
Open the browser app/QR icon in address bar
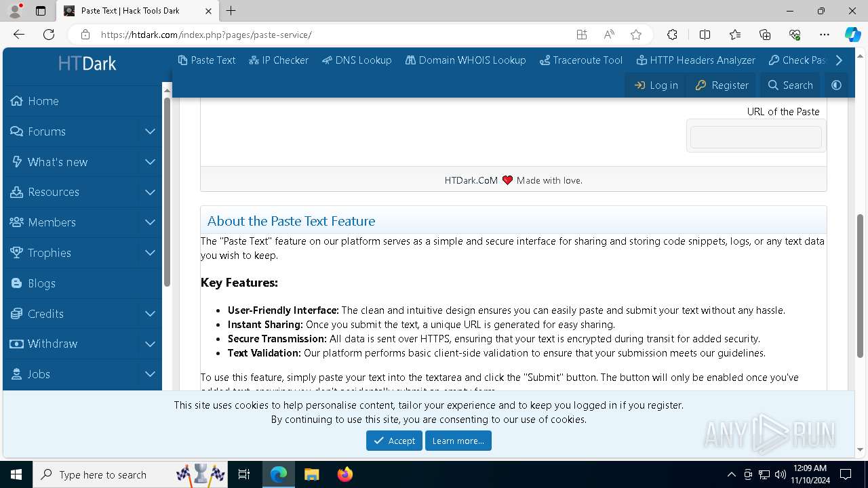click(x=582, y=35)
